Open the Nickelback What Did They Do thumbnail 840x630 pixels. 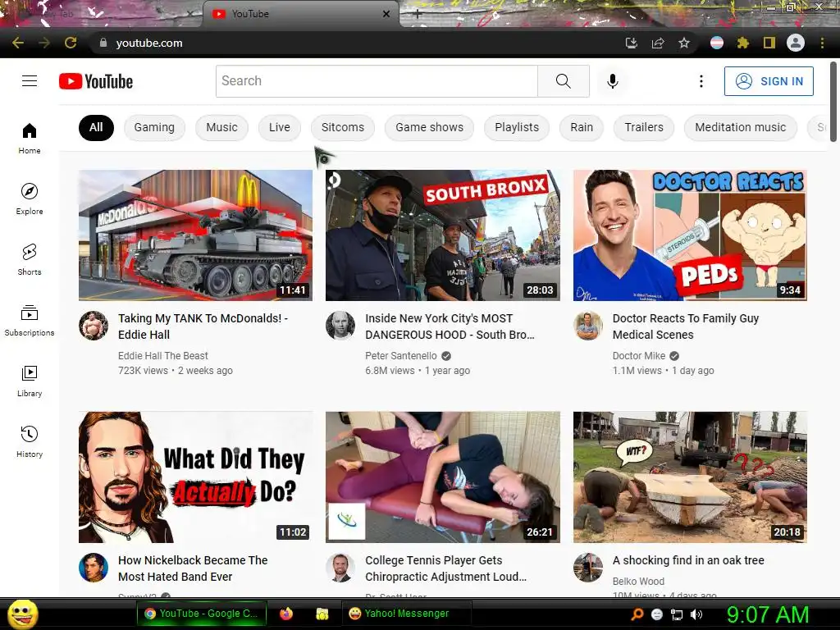[x=195, y=477]
